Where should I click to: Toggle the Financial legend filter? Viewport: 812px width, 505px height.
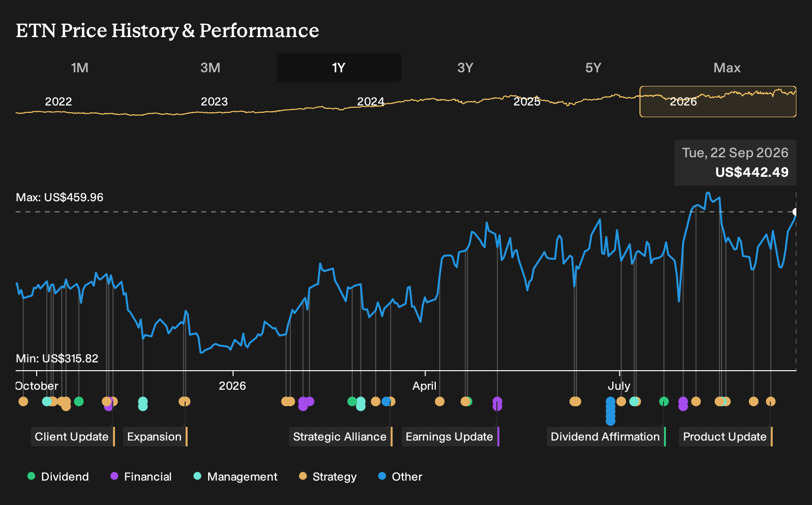coord(141,476)
